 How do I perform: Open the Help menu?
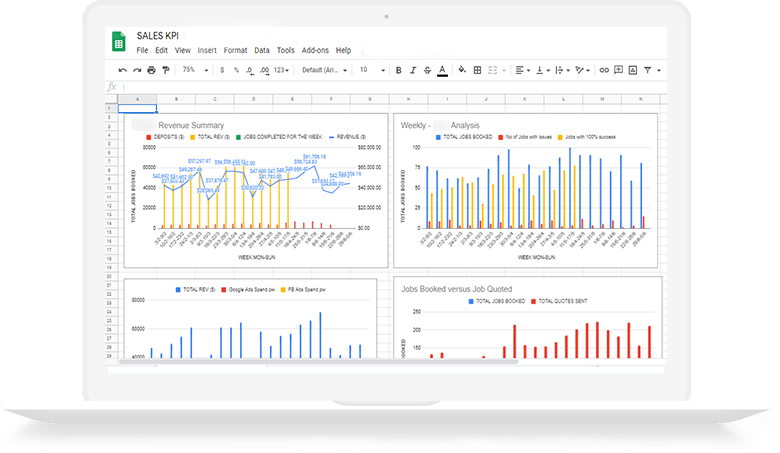click(x=343, y=50)
